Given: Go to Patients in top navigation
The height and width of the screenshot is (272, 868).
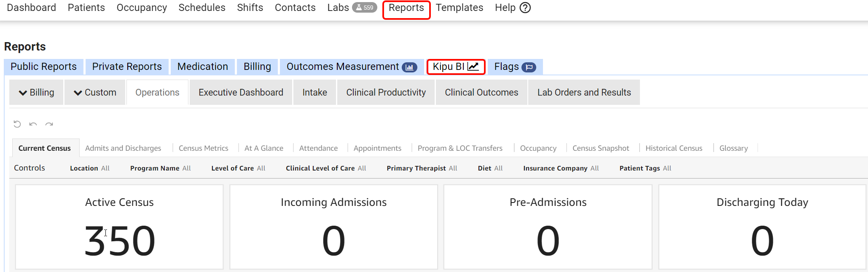Looking at the screenshot, I should click(86, 8).
